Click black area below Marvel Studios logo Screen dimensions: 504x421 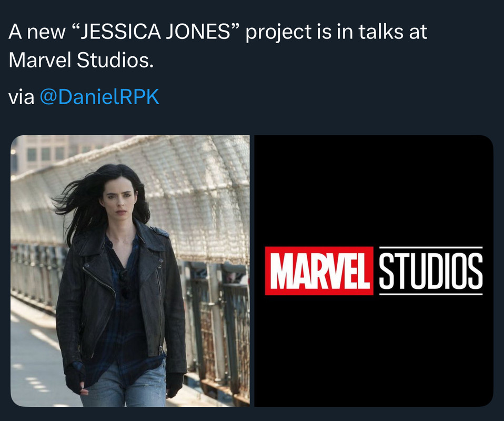(x=374, y=350)
